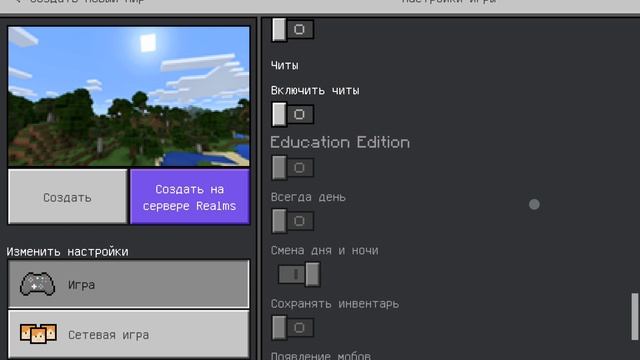Image resolution: width=640 pixels, height=360 pixels.
Task: Click the Читы section heading
Action: (x=284, y=65)
